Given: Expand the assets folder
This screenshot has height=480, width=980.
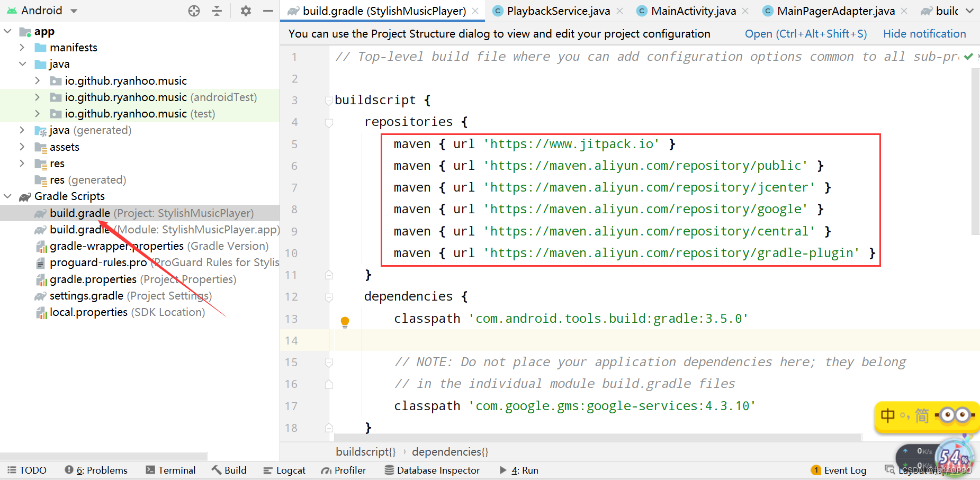Looking at the screenshot, I should (21, 147).
